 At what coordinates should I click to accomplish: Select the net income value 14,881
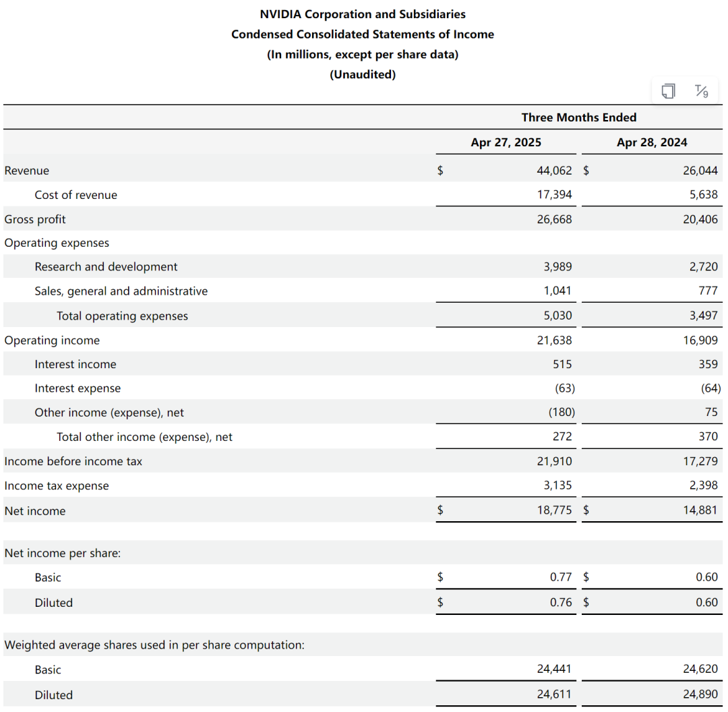point(700,510)
